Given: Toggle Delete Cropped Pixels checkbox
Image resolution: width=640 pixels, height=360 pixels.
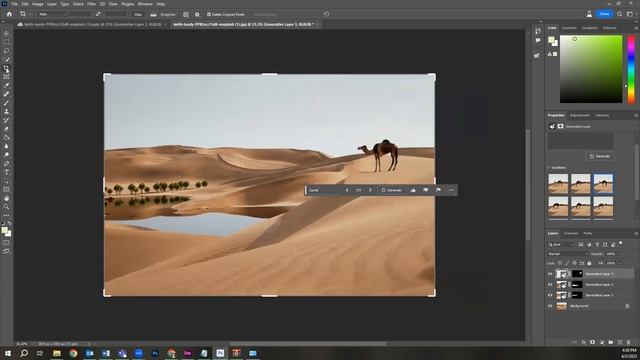Looking at the screenshot, I should [x=209, y=14].
